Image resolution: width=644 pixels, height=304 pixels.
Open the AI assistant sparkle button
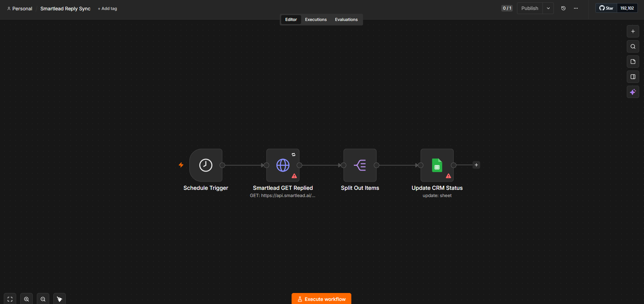[633, 92]
